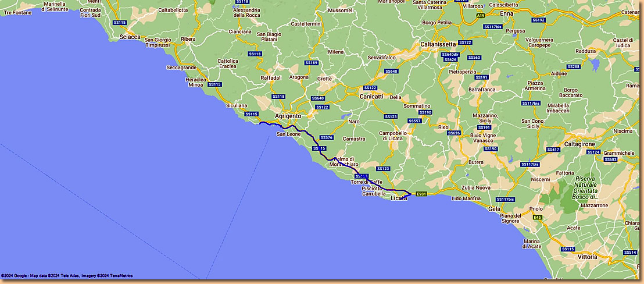The image size is (644, 284).
Task: Click the Lido Manfria label
Action: pyautogui.click(x=466, y=198)
